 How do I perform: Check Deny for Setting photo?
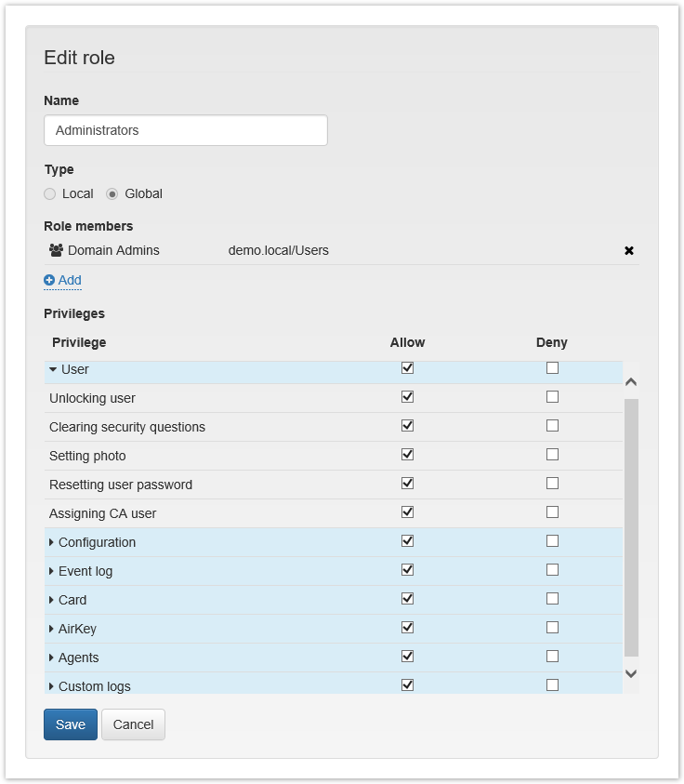click(553, 455)
